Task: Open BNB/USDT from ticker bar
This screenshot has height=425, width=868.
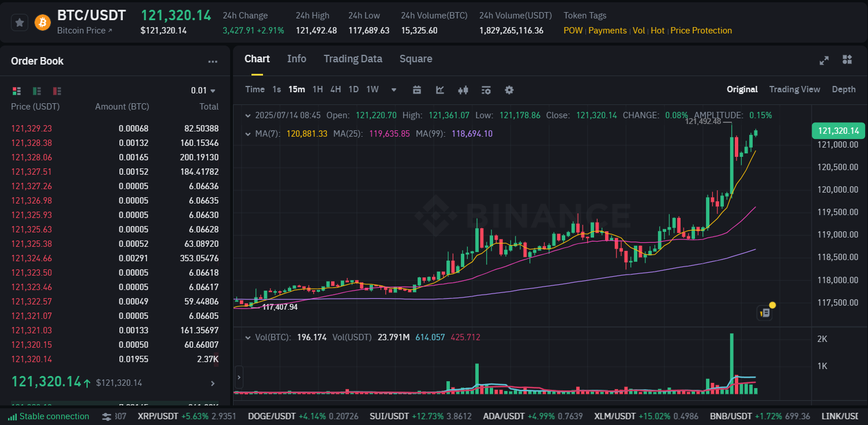Action: [x=761, y=416]
